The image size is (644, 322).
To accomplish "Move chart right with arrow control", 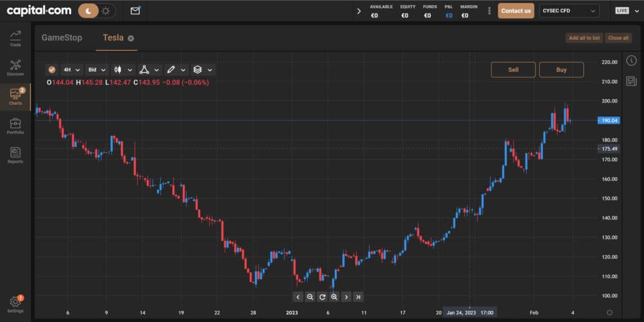I will (346, 297).
